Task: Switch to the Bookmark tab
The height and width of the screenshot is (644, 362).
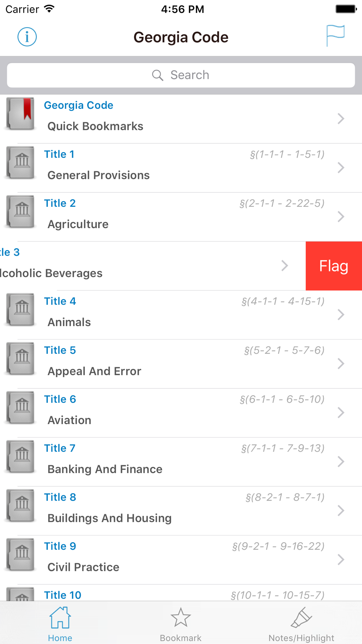Action: tap(181, 624)
